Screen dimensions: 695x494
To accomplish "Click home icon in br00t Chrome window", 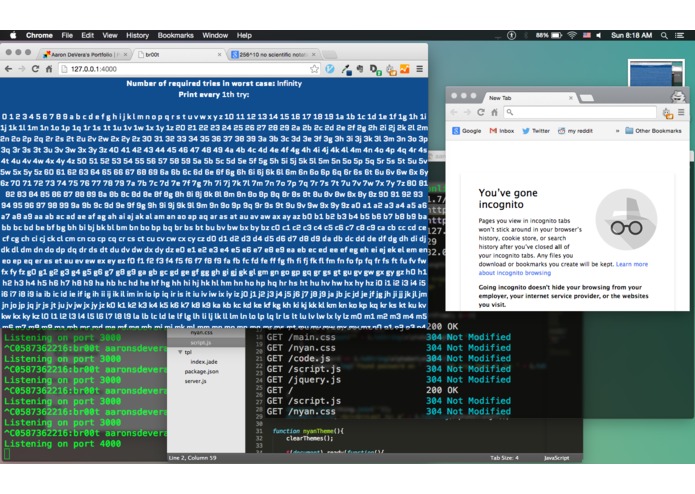I will [x=49, y=69].
